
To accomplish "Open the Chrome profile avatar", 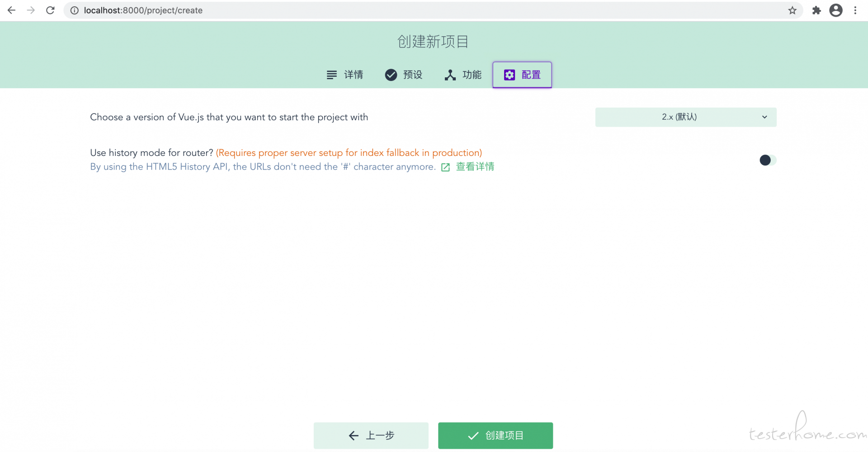I will pyautogui.click(x=836, y=10).
